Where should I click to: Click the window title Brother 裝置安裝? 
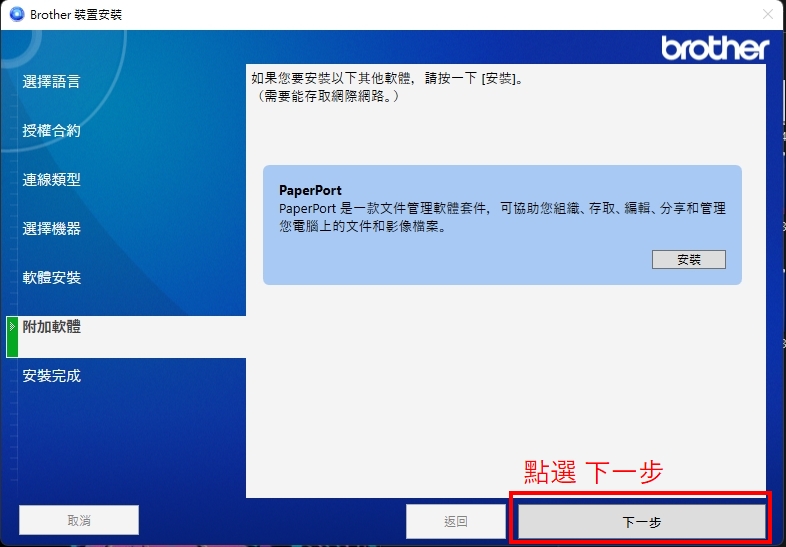point(76,15)
